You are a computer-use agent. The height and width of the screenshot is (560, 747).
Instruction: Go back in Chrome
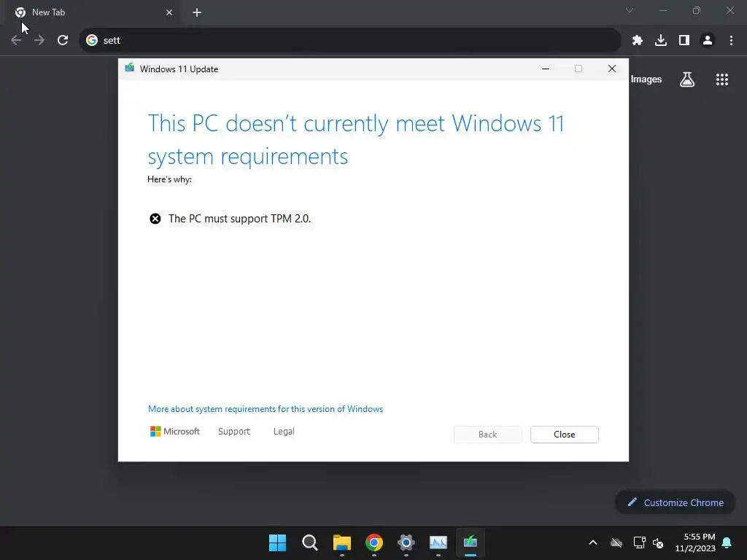pyautogui.click(x=16, y=41)
